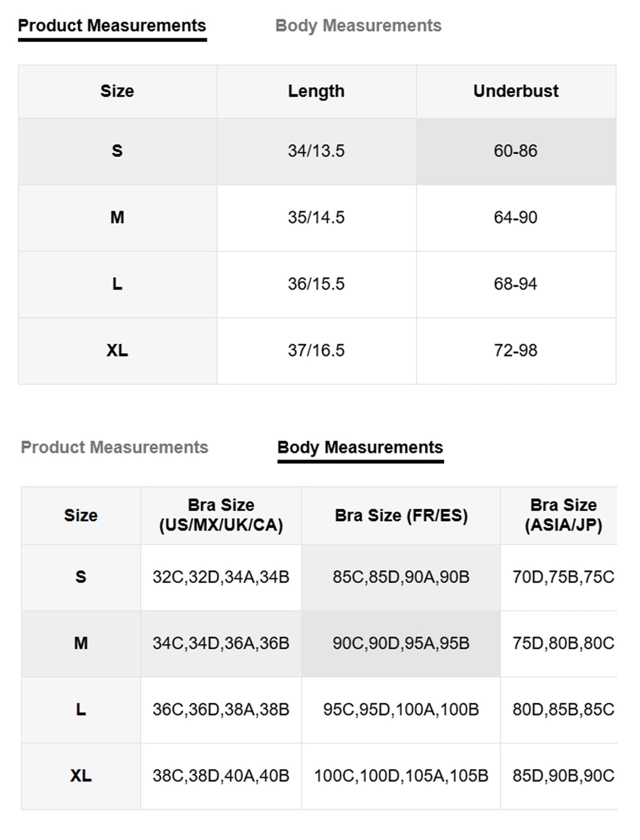Screen dimensions: 640x840
Task: Click the cell 85C,85D,90A,90B
Action: (x=401, y=577)
